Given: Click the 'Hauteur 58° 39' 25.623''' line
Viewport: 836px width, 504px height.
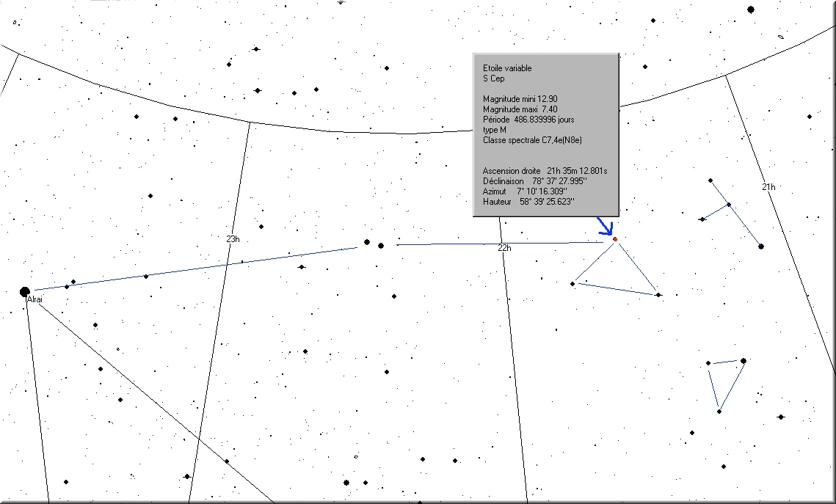Looking at the screenshot, I should coord(529,202).
